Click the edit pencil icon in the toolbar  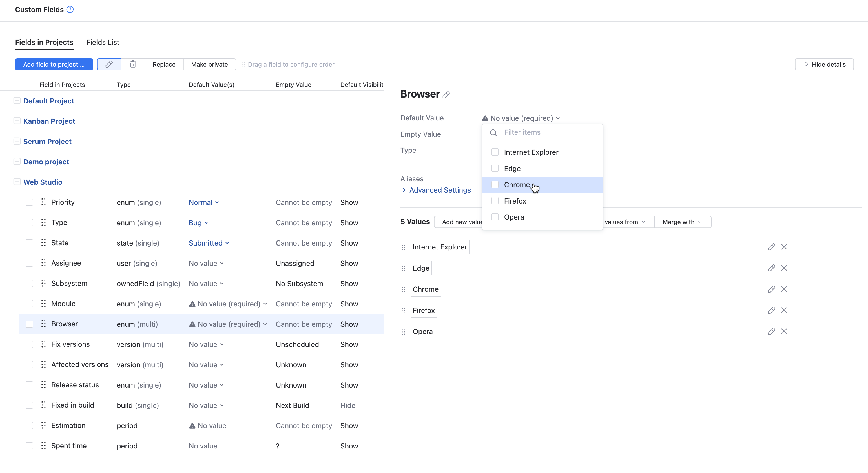coord(108,64)
